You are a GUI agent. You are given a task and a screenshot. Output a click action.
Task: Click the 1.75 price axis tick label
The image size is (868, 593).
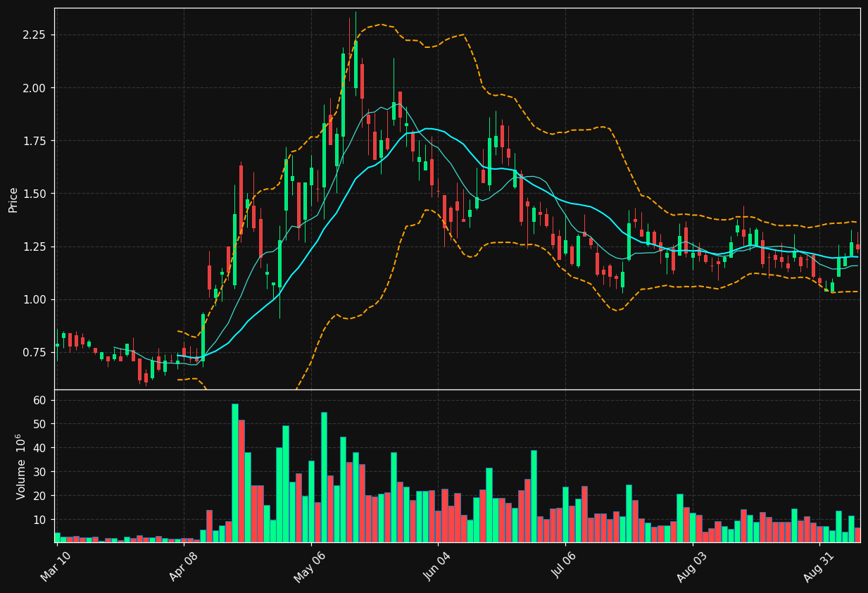[x=34, y=141]
